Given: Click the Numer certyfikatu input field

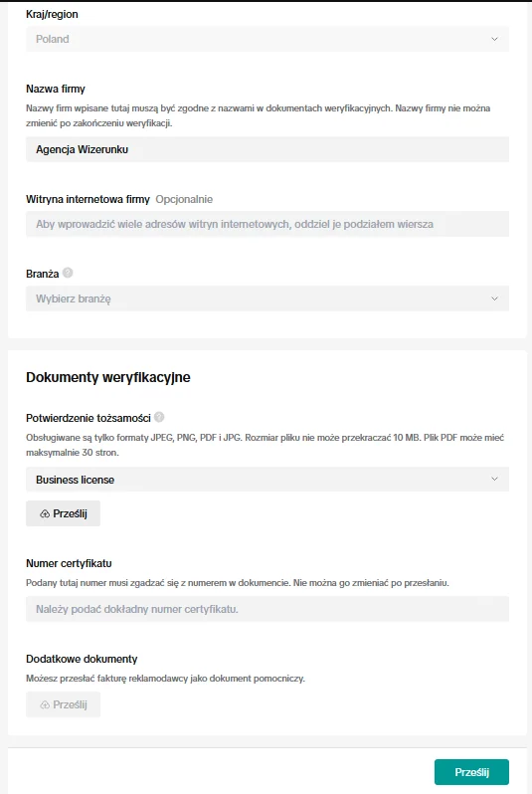Looking at the screenshot, I should (x=267, y=609).
